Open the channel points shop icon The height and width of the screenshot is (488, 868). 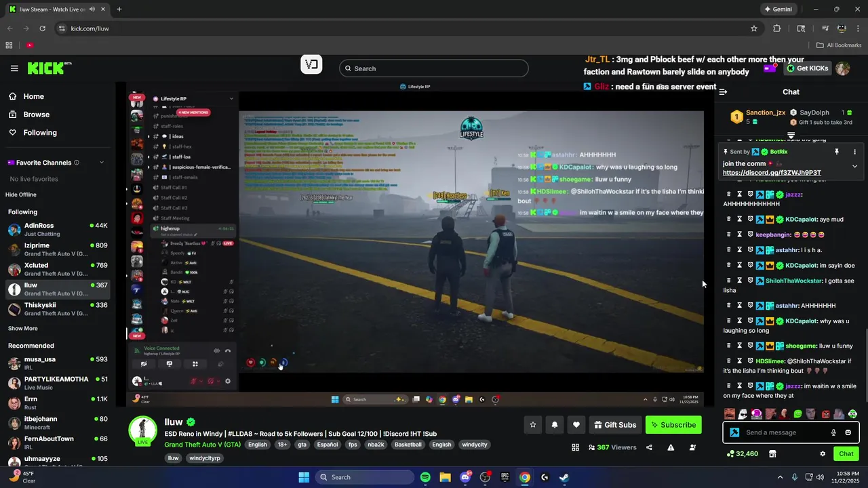[x=772, y=453]
